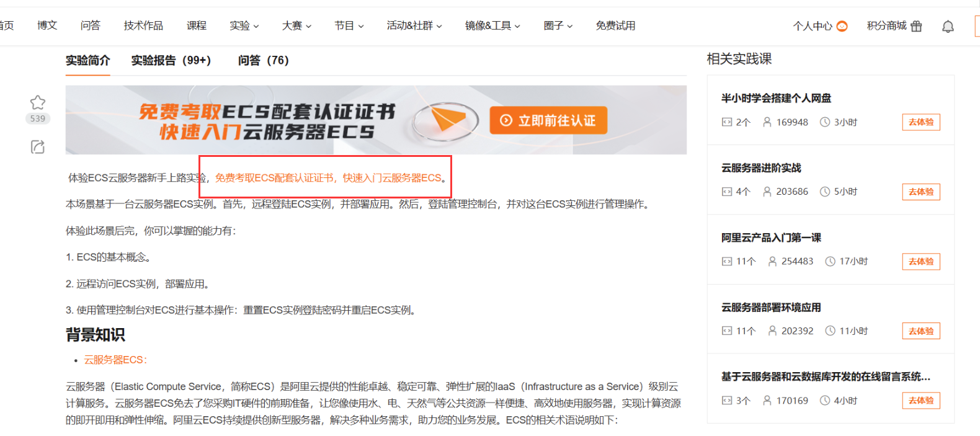
Task: Expand the 圈子 dropdown menu
Action: [558, 25]
